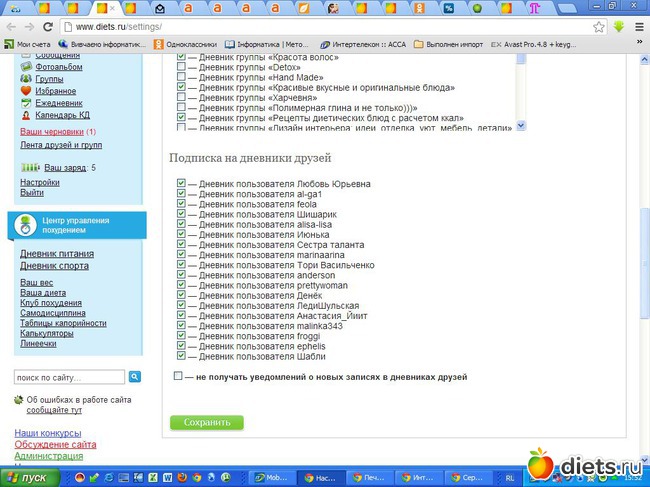Click the search magnifier icon button
650x487 pixels.
(135, 377)
